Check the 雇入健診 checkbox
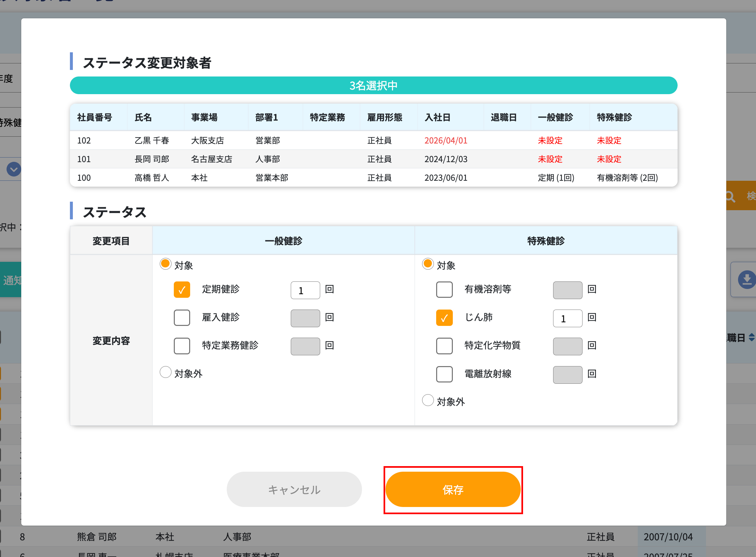 (x=182, y=318)
